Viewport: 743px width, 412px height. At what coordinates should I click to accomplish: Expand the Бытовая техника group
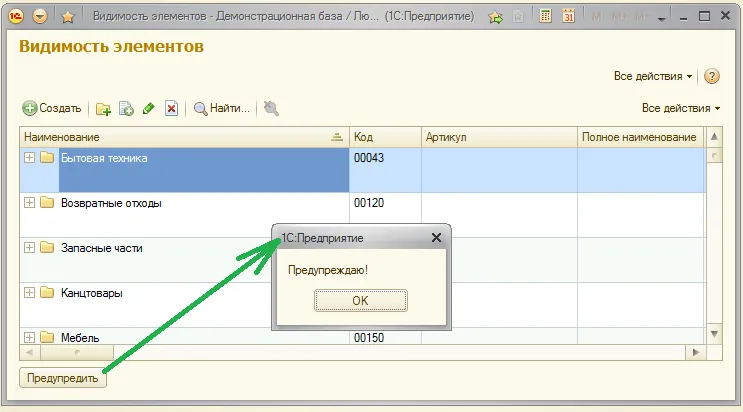point(29,157)
